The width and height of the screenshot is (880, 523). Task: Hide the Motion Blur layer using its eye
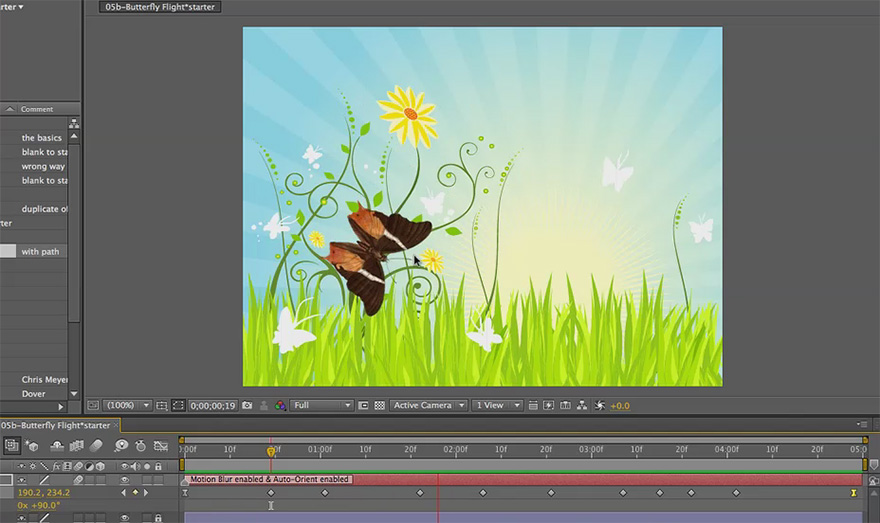click(125, 480)
